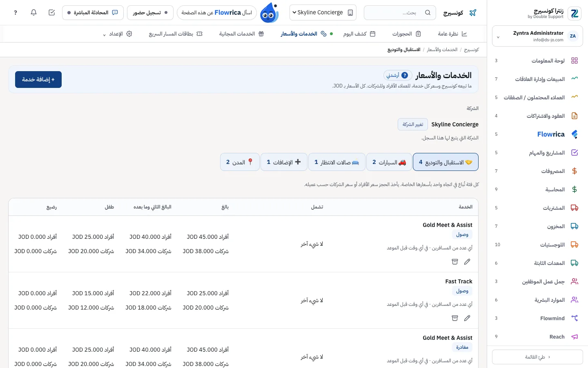
Task: Go to كشف اليوم daily sheet
Action: click(x=359, y=34)
